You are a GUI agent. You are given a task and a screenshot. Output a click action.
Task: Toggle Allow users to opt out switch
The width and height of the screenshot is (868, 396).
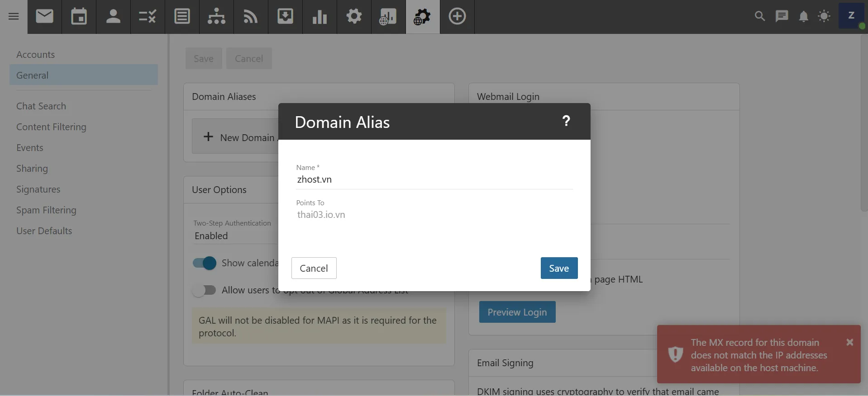(x=205, y=290)
